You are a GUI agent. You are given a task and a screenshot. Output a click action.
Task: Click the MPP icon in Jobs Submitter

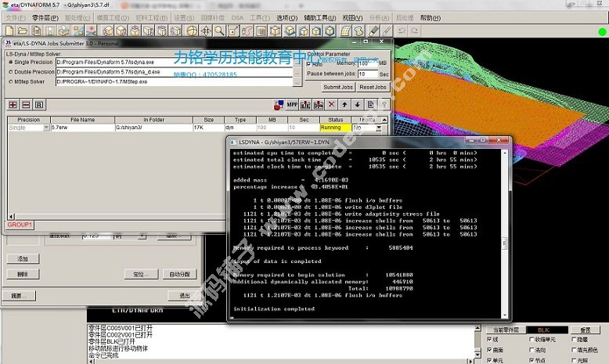[292, 104]
